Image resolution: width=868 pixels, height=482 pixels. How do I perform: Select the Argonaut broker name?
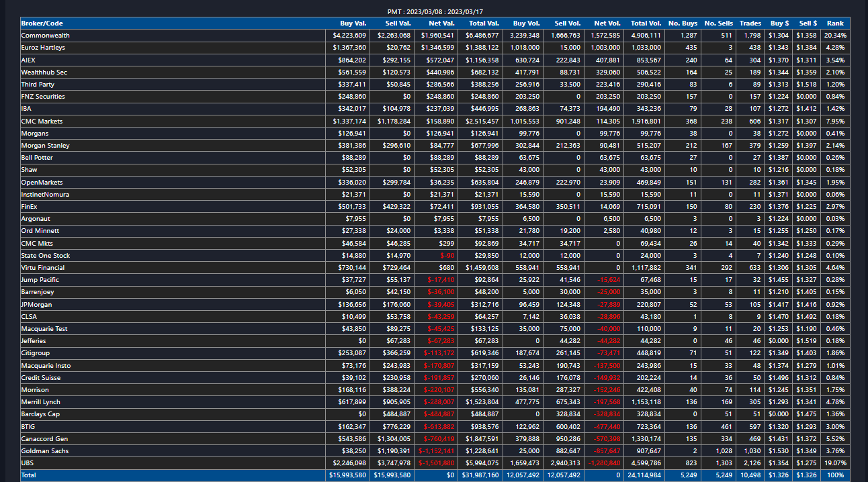pyautogui.click(x=36, y=219)
